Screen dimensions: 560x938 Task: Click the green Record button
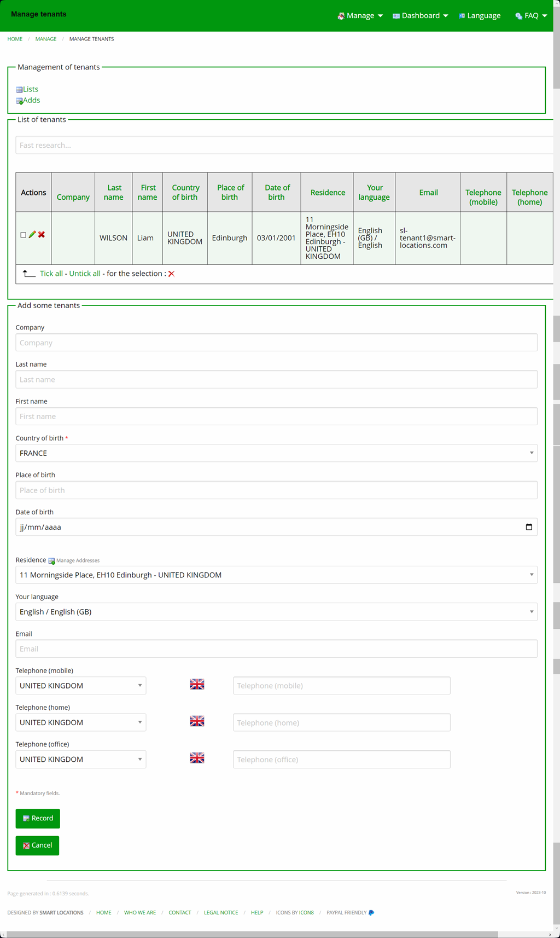click(38, 819)
